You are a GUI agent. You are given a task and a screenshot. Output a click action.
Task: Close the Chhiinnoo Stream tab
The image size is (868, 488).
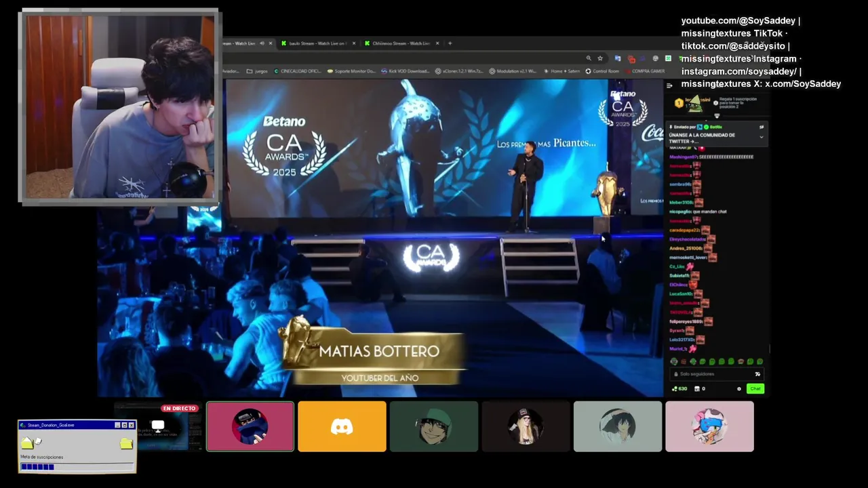[x=437, y=43]
